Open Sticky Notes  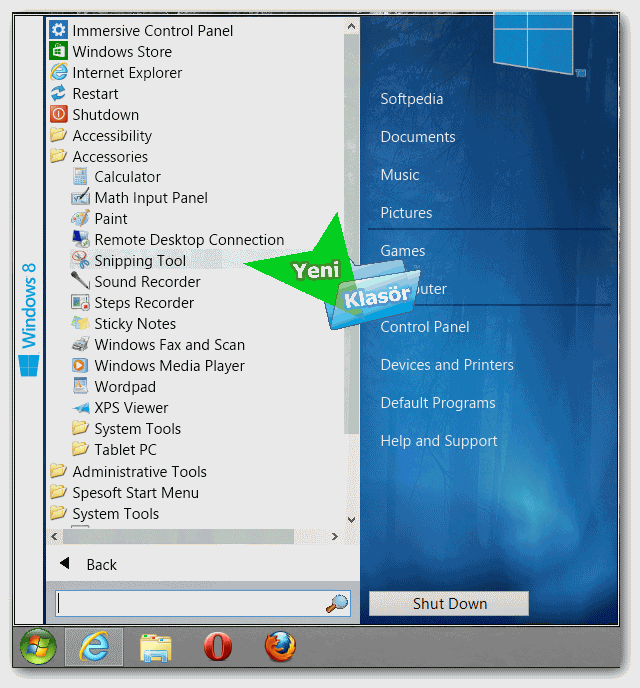(134, 324)
